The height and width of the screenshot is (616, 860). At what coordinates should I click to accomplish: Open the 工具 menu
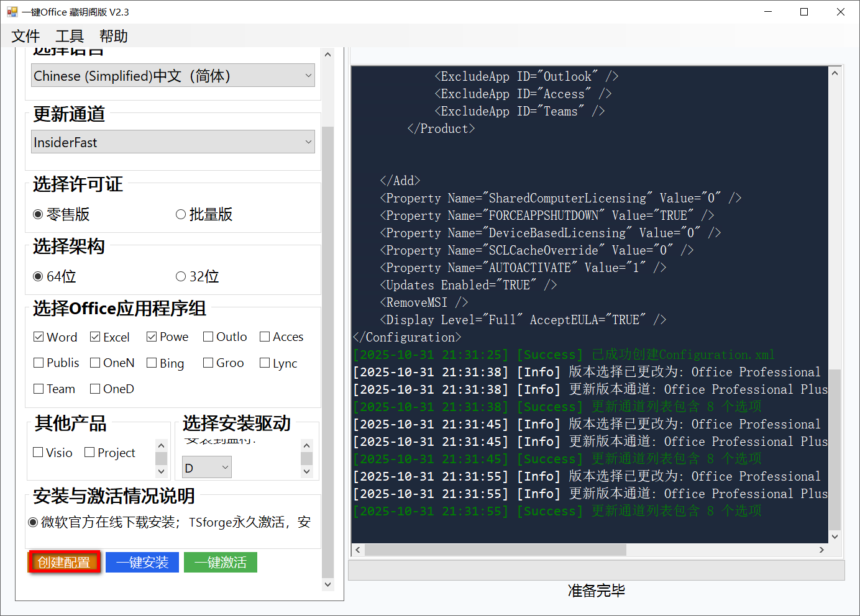68,36
